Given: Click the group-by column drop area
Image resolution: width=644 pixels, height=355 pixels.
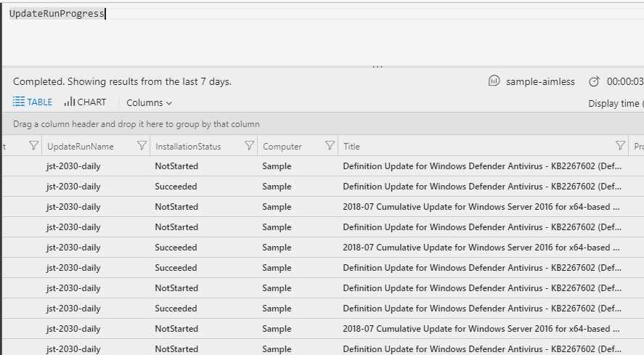Looking at the screenshot, I should pyautogui.click(x=323, y=123).
